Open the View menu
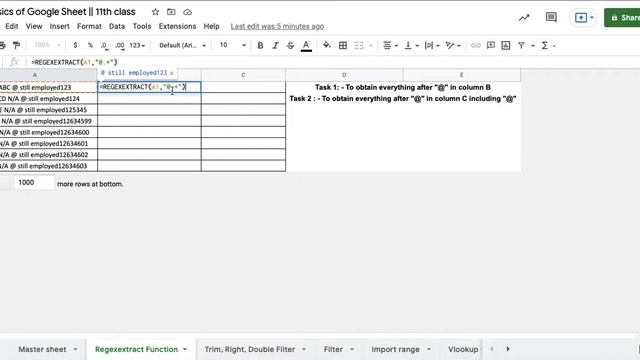Image resolution: width=640 pixels, height=360 pixels. pos(34,26)
